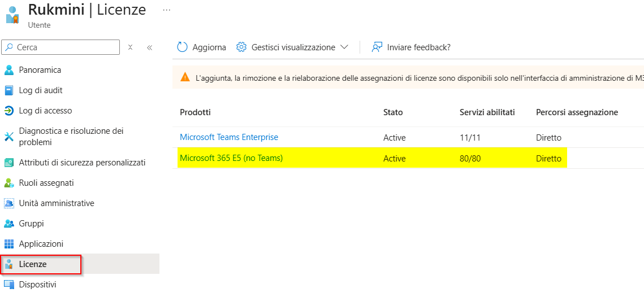Click the Rukmini | Licenze page title
The width and height of the screenshot is (644, 297).
(87, 10)
